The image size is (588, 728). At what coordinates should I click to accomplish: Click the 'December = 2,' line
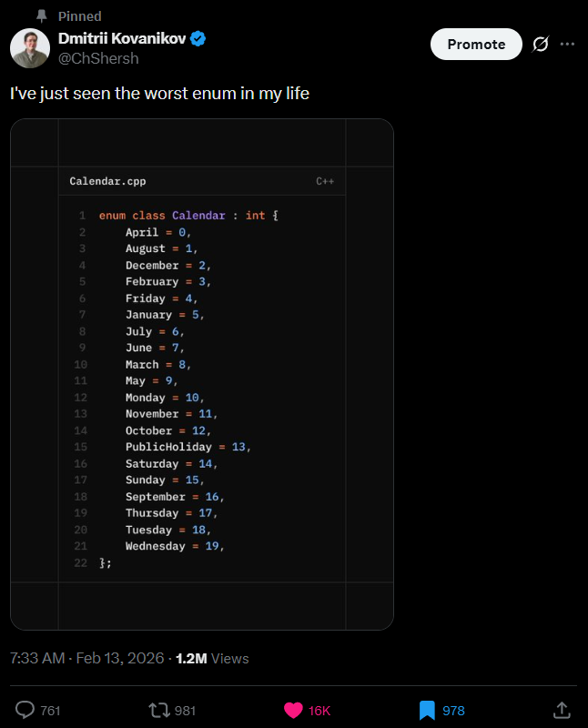(x=168, y=265)
